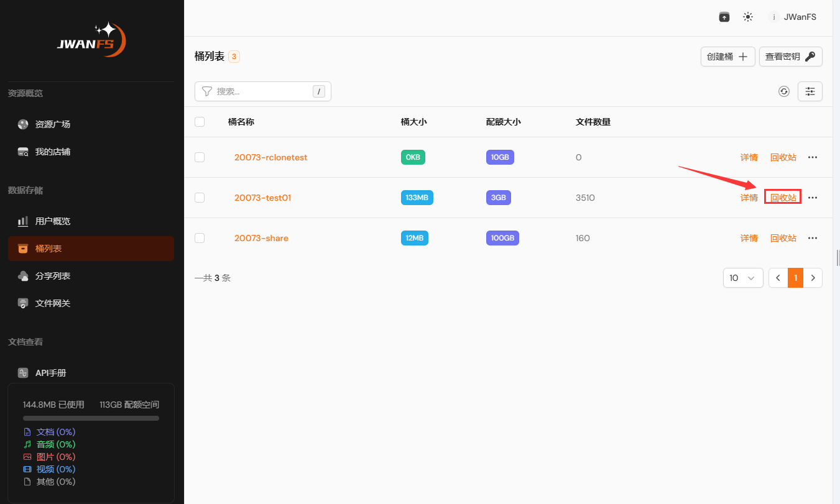Viewport: 840px width, 504px height.
Task: Check the box for 20073-test01
Action: [200, 198]
